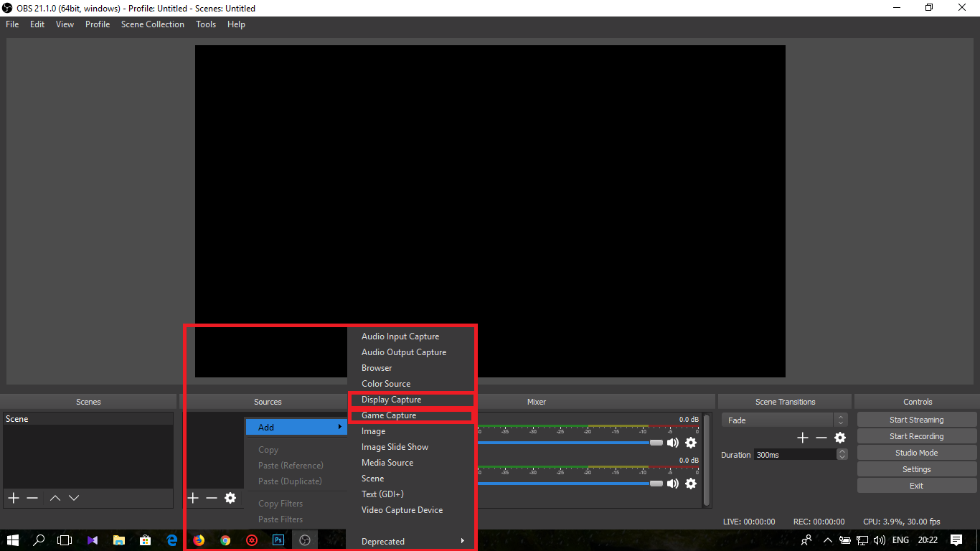Image resolution: width=980 pixels, height=551 pixels.
Task: Remove transition with Scene Transitions minus icon
Action: 821,438
